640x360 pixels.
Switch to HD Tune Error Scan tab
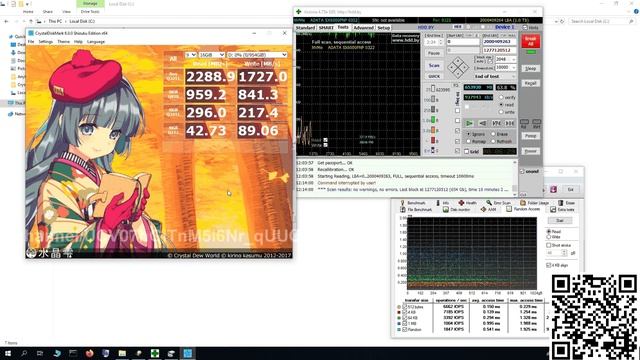(498, 203)
